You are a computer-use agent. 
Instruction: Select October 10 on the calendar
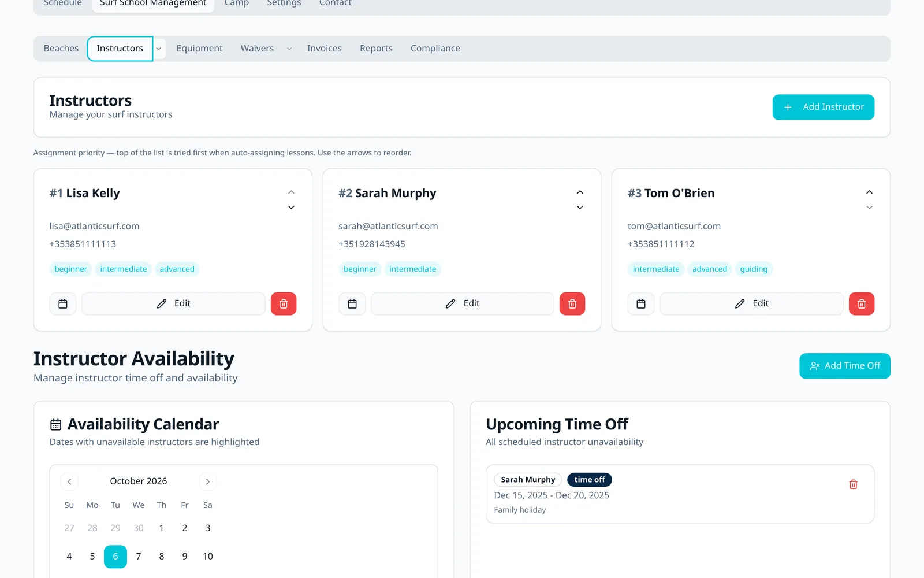point(208,557)
